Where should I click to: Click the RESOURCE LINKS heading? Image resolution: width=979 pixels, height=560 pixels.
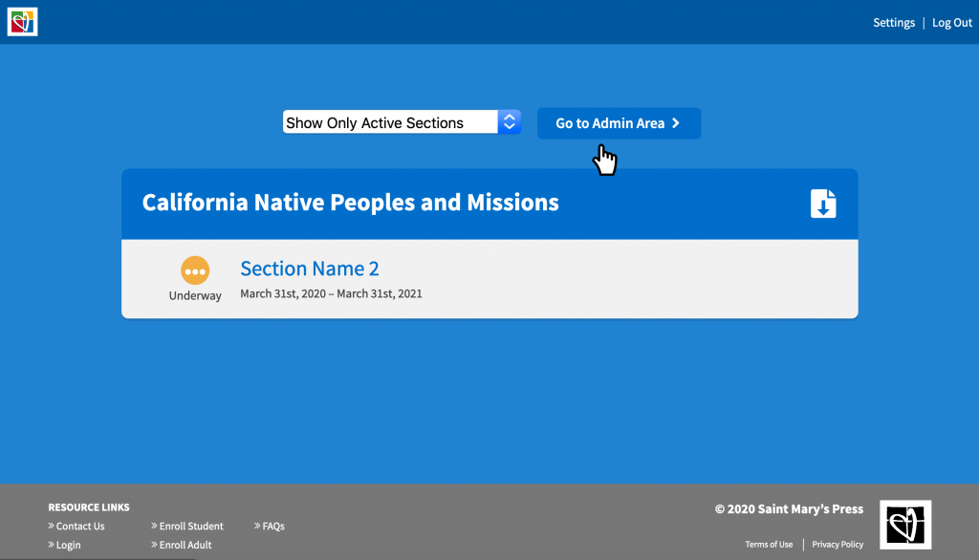[89, 506]
